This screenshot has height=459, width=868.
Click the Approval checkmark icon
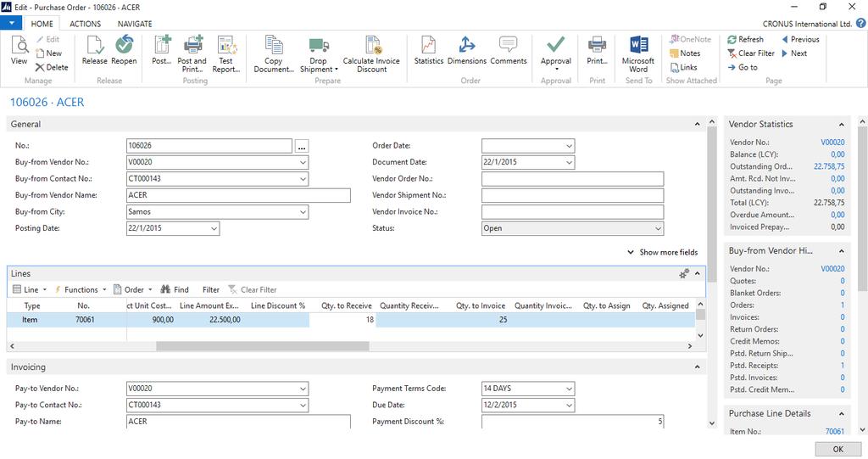[556, 45]
